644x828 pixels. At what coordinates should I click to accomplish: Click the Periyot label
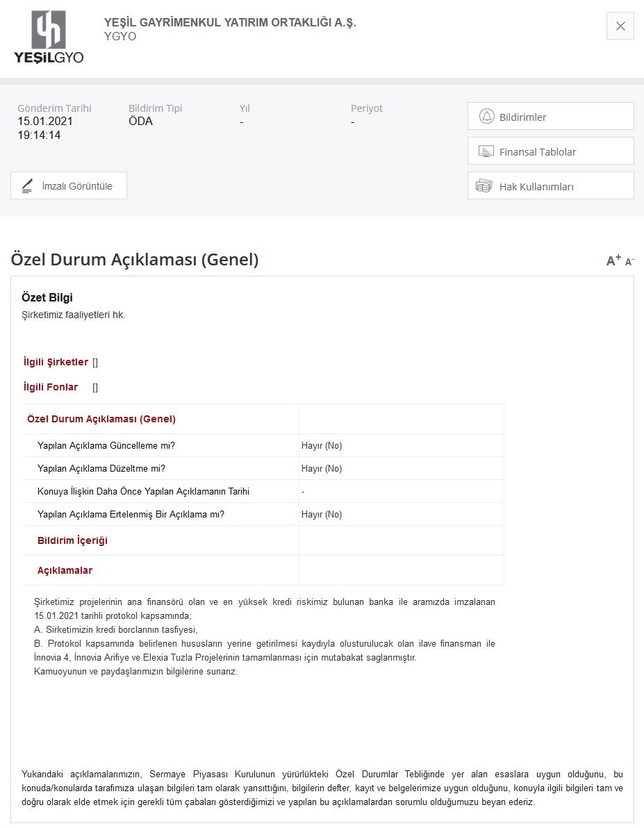[367, 108]
